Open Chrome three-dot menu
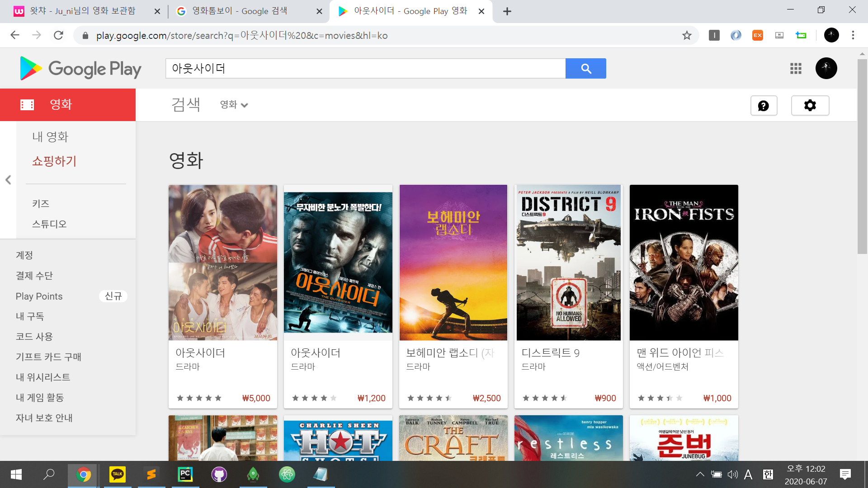868x488 pixels. (853, 35)
